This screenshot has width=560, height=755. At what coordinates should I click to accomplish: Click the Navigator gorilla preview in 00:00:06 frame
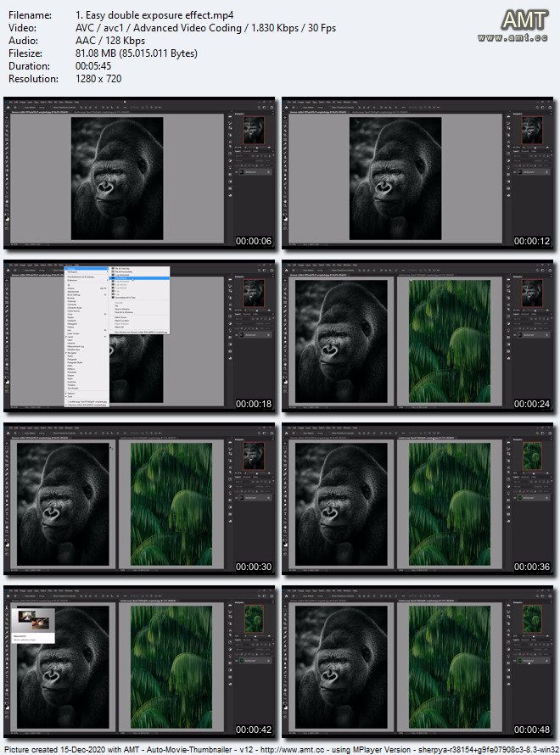click(x=254, y=130)
